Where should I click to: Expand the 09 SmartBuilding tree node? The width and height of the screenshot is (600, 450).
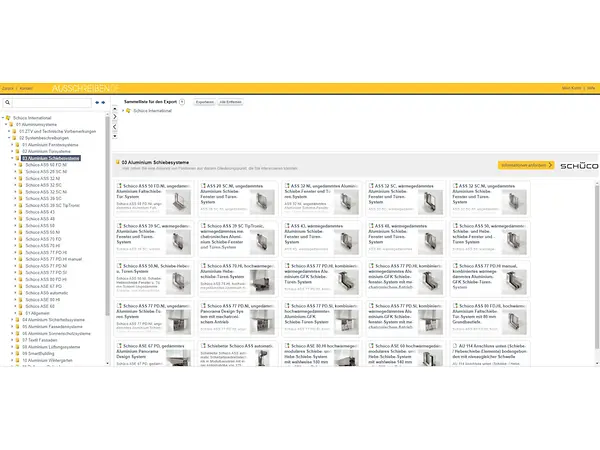tap(14, 353)
